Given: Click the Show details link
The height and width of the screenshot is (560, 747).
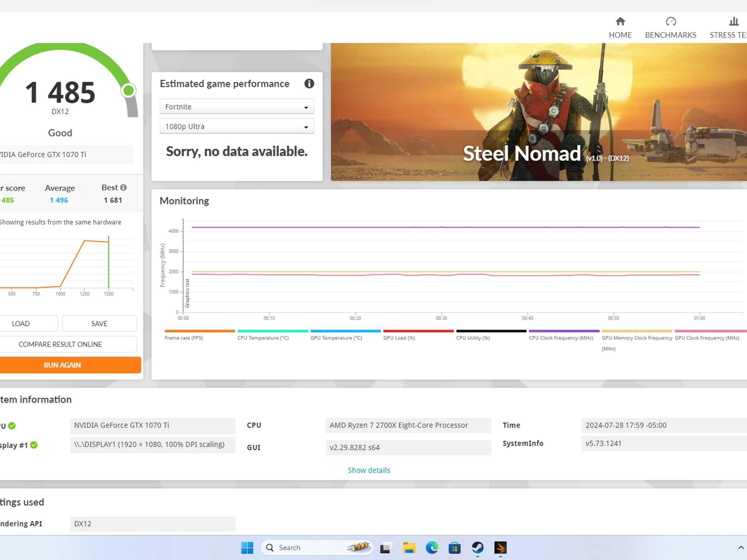Looking at the screenshot, I should pos(369,470).
